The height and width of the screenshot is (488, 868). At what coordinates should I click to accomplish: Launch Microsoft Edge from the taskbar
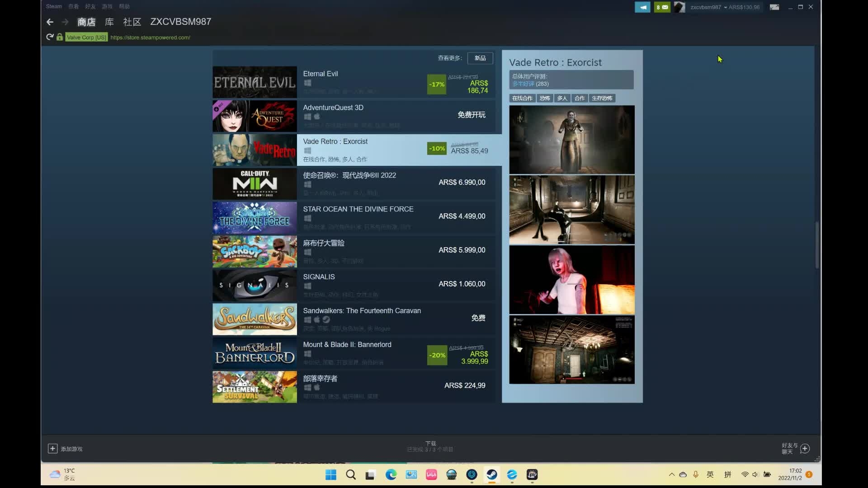click(x=391, y=474)
